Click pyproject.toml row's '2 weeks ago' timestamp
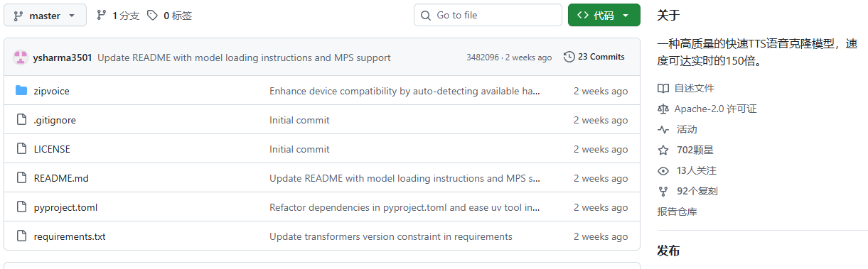Image resolution: width=868 pixels, height=269 pixels. point(601,207)
